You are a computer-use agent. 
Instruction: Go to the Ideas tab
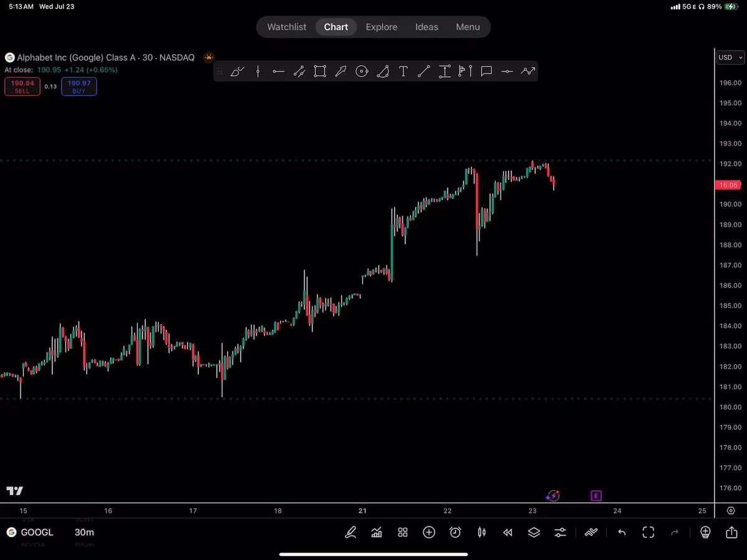click(x=427, y=27)
